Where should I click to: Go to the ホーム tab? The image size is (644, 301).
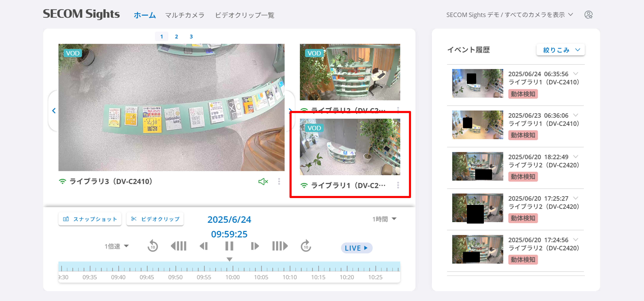[145, 15]
